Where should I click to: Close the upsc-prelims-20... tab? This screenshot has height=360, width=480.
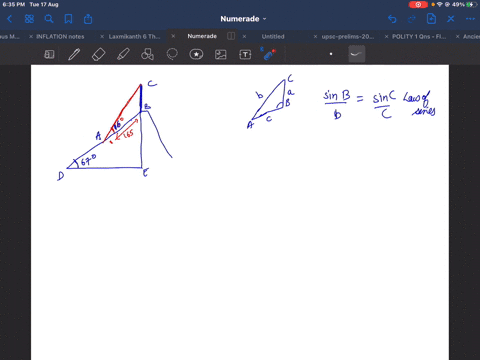[x=315, y=37]
